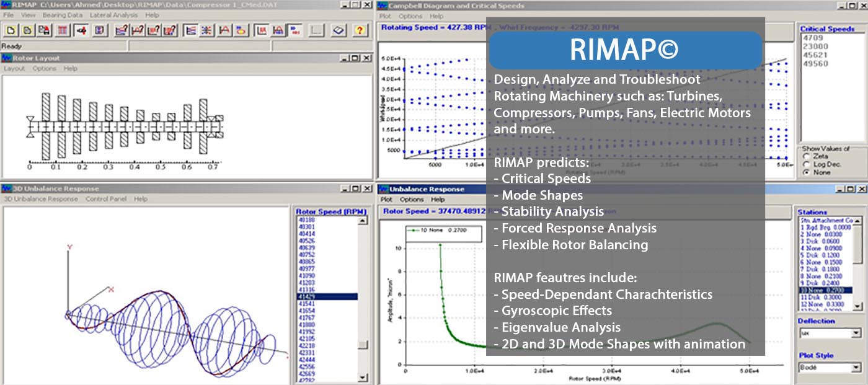
Task: Click the third of four question-mark toolbar icons
Action: click(154, 30)
